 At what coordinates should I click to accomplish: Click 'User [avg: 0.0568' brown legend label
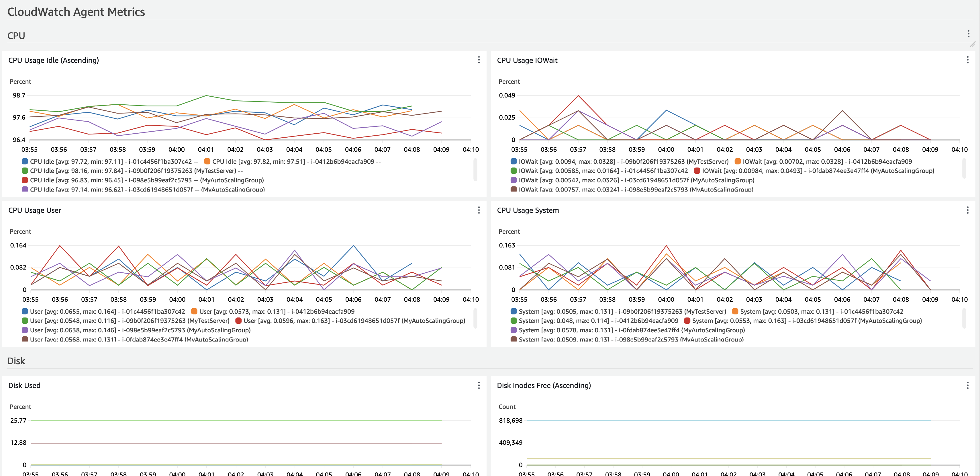tap(139, 339)
